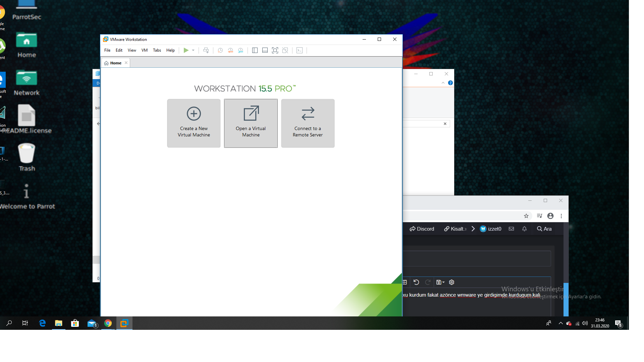Click the insert table icon in editor
This screenshot has width=644, height=362.
coord(405,282)
